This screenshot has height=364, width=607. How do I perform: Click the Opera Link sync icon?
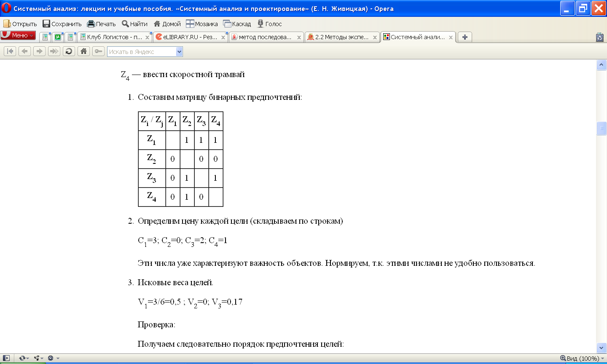point(22,358)
